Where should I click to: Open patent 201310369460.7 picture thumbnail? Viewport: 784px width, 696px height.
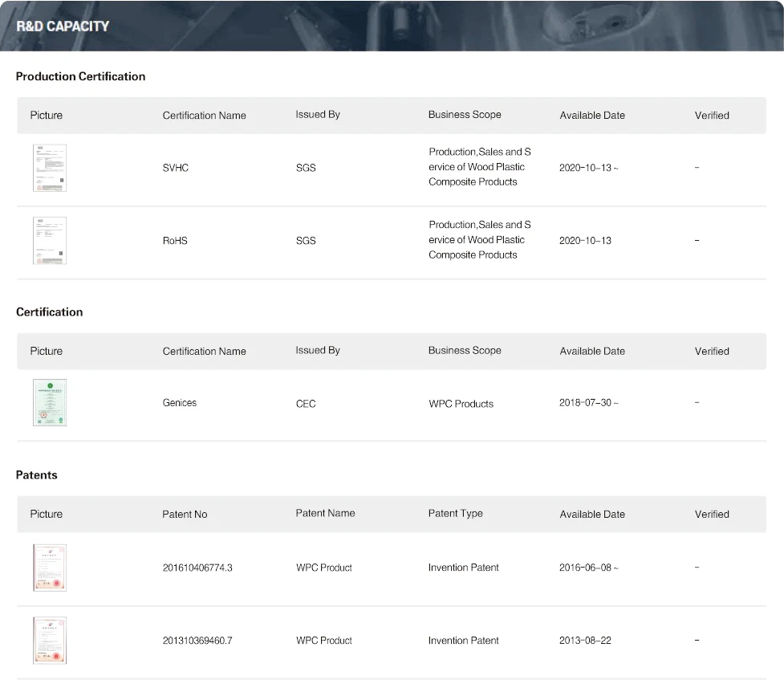[50, 641]
